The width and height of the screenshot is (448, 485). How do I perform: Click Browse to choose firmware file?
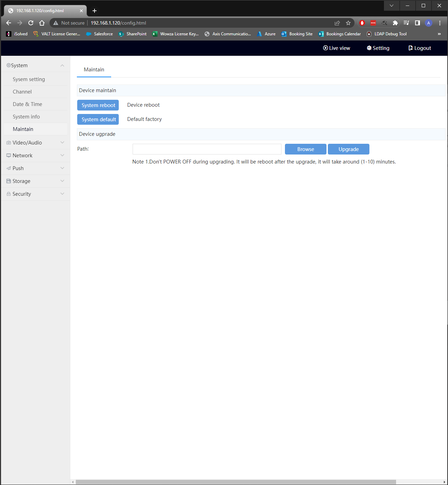306,149
